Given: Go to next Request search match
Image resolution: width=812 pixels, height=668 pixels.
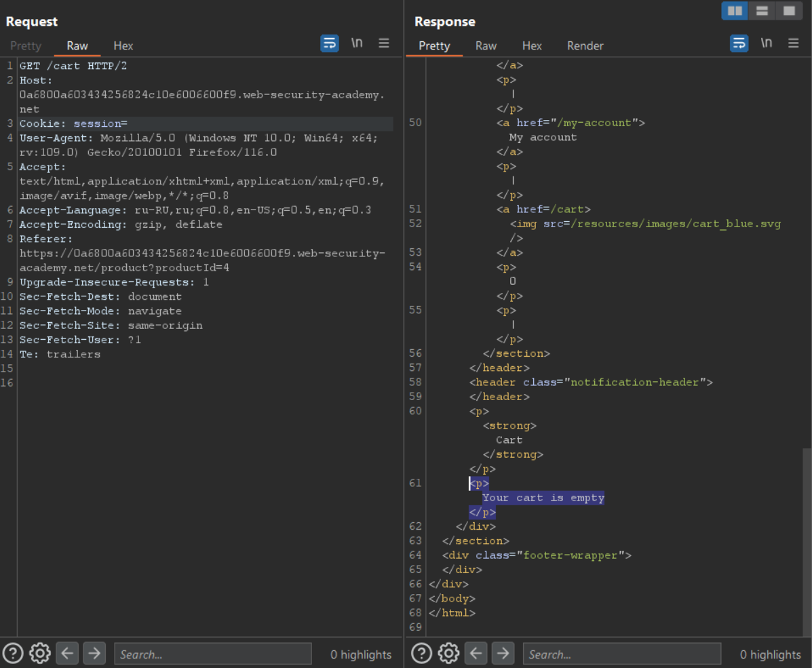Looking at the screenshot, I should point(94,653).
